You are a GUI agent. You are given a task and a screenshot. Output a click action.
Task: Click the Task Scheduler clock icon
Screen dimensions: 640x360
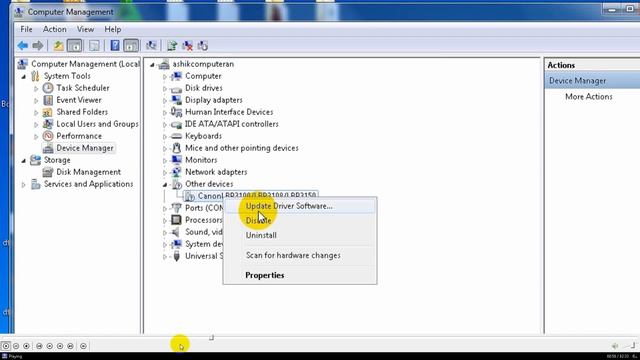48,88
